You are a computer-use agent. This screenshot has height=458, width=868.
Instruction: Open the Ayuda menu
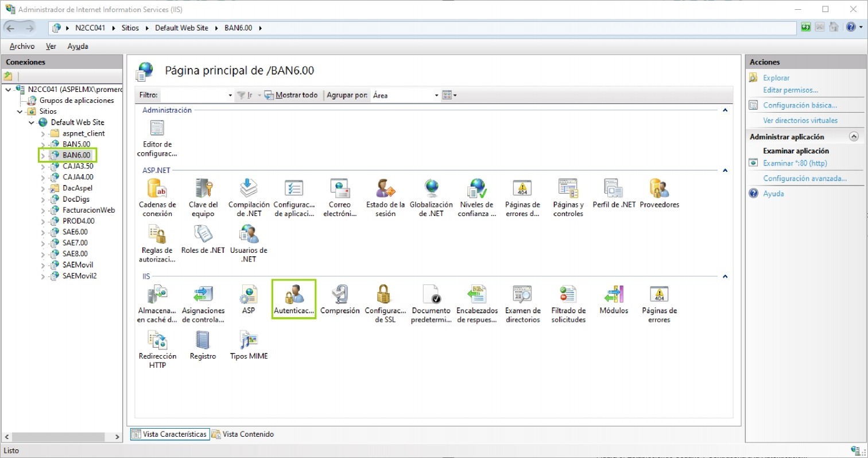click(77, 46)
